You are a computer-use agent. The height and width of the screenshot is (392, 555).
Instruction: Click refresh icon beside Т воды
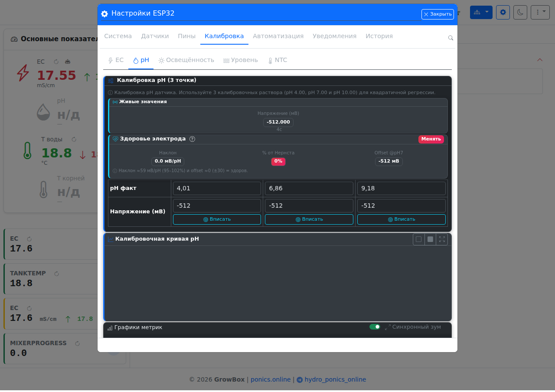tap(74, 139)
